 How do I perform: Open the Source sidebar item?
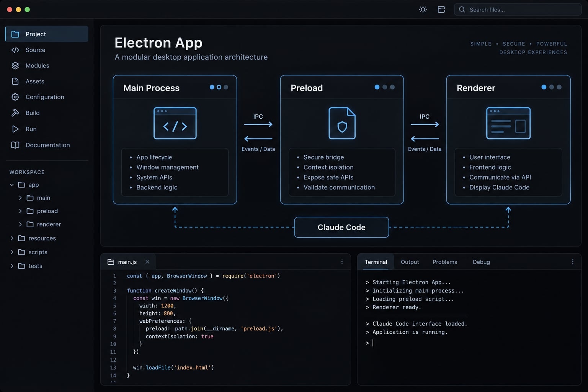(47, 50)
